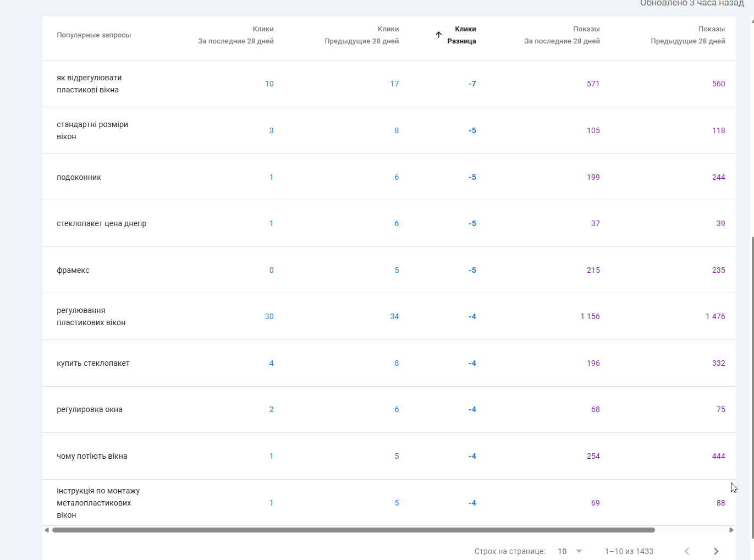Viewport: 754px width, 560px height.
Task: Click right arrow of horizontal scrollbar
Action: (731, 530)
